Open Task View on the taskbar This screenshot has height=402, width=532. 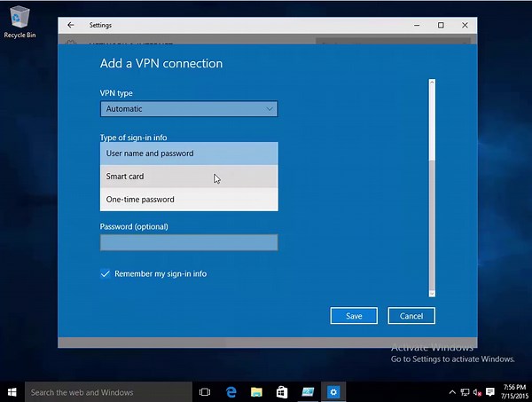coord(205,392)
